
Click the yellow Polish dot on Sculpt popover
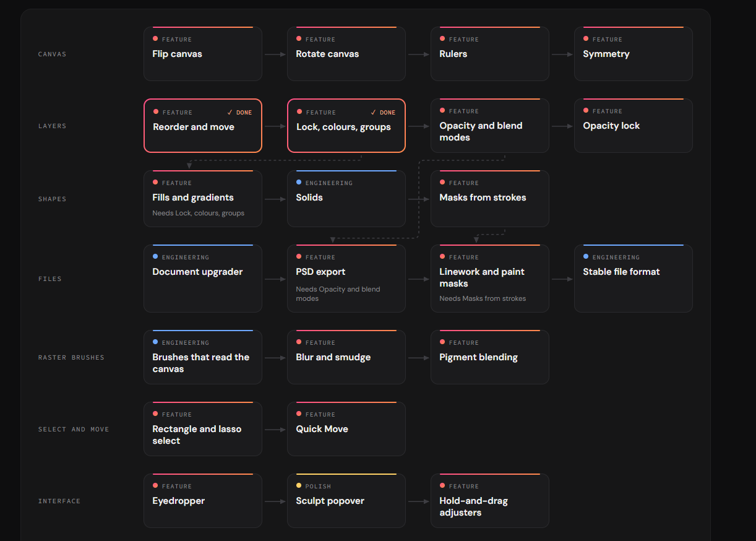pos(299,486)
